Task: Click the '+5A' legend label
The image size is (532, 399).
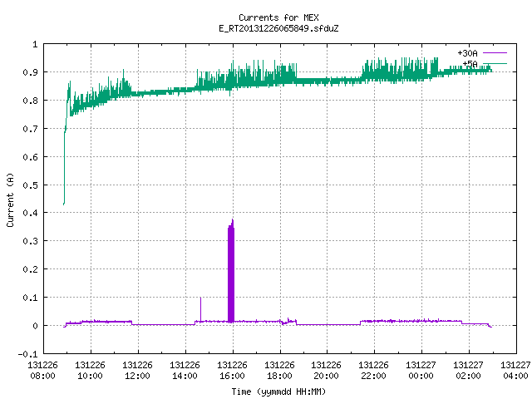Action: pos(470,64)
